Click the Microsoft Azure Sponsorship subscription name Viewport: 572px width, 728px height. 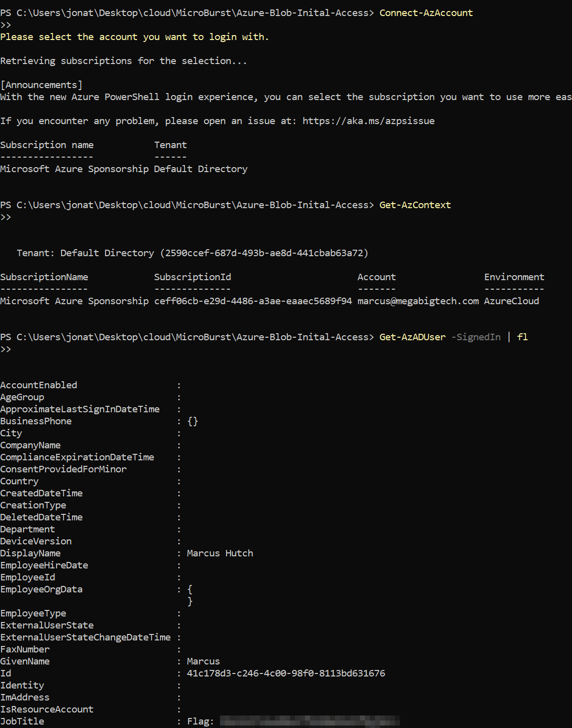(x=74, y=301)
